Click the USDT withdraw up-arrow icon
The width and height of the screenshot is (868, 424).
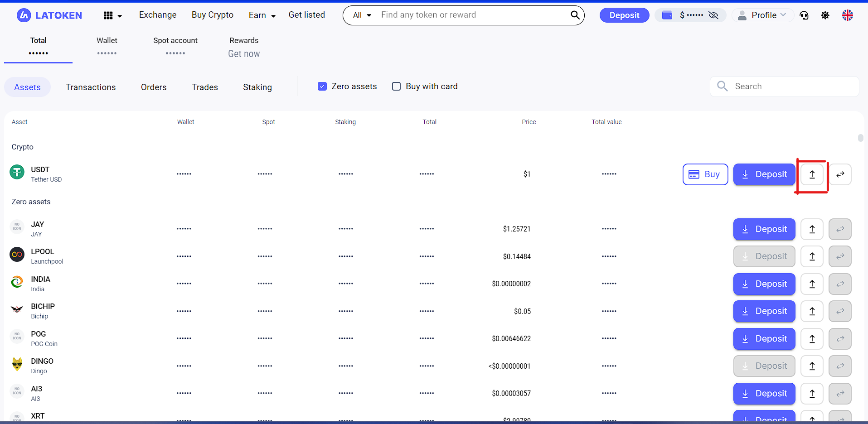(812, 174)
